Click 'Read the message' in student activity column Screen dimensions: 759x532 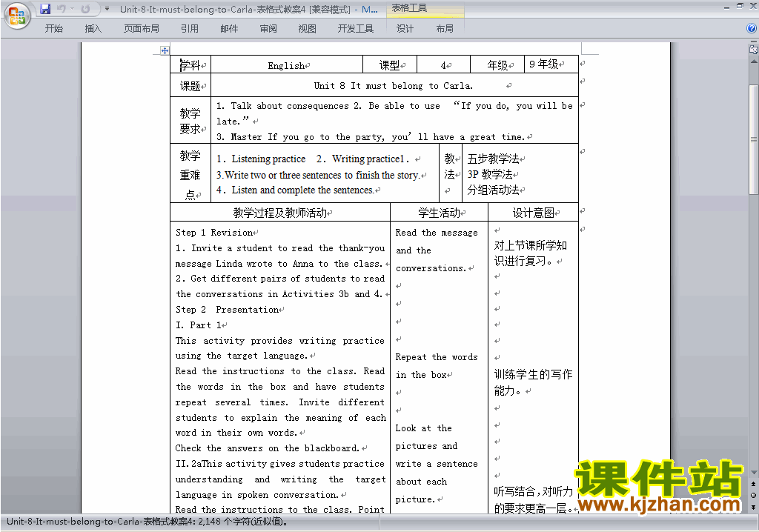point(437,233)
